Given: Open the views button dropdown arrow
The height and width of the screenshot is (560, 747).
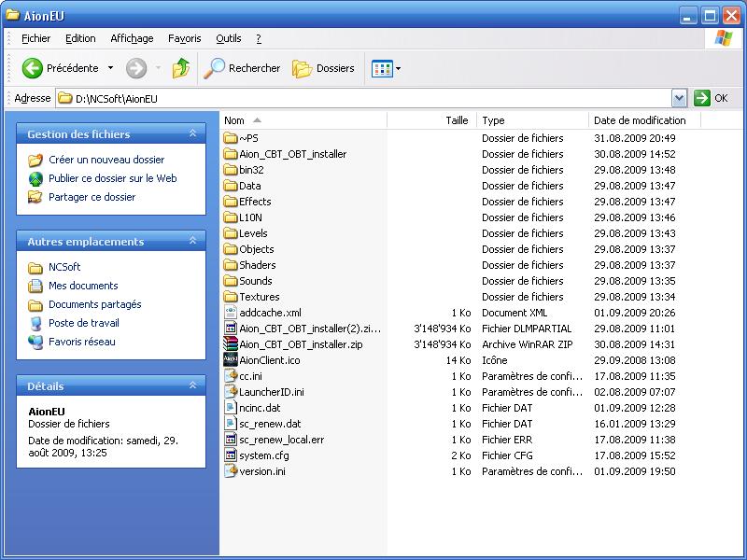Looking at the screenshot, I should (399, 68).
